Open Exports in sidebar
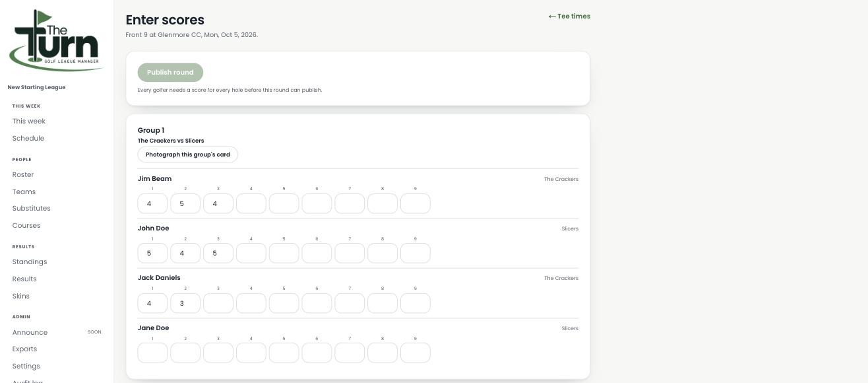The height and width of the screenshot is (383, 868). pyautogui.click(x=24, y=349)
